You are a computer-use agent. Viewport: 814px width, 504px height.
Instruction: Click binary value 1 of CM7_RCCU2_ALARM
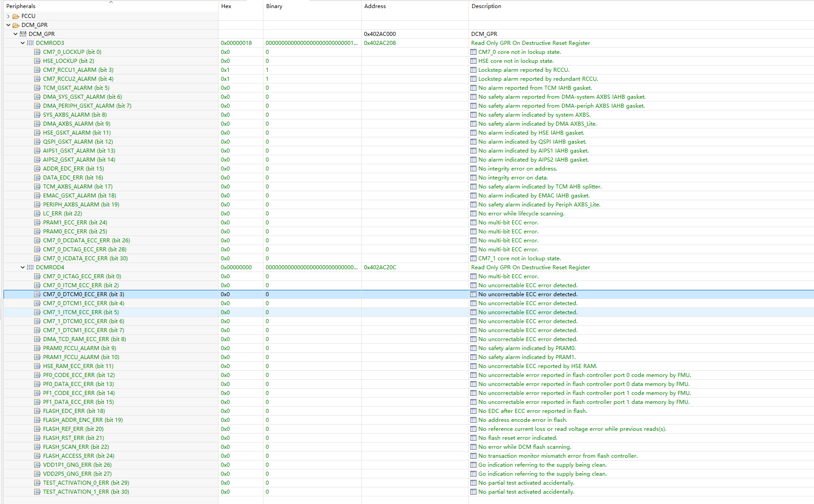click(x=267, y=79)
